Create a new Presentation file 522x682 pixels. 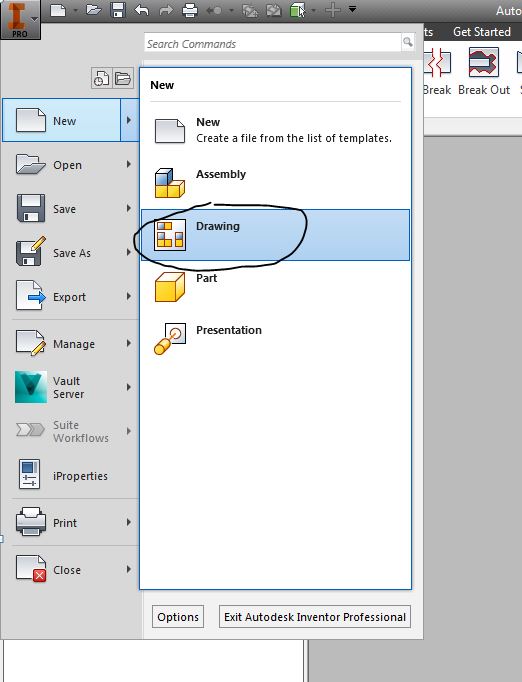[x=275, y=339]
